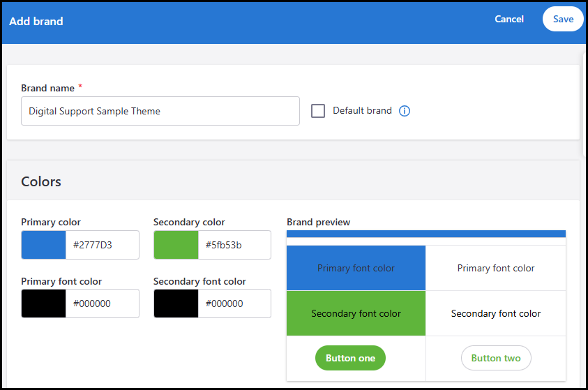This screenshot has height=390, width=588.
Task: Click the Colors section heading
Action: click(x=41, y=181)
